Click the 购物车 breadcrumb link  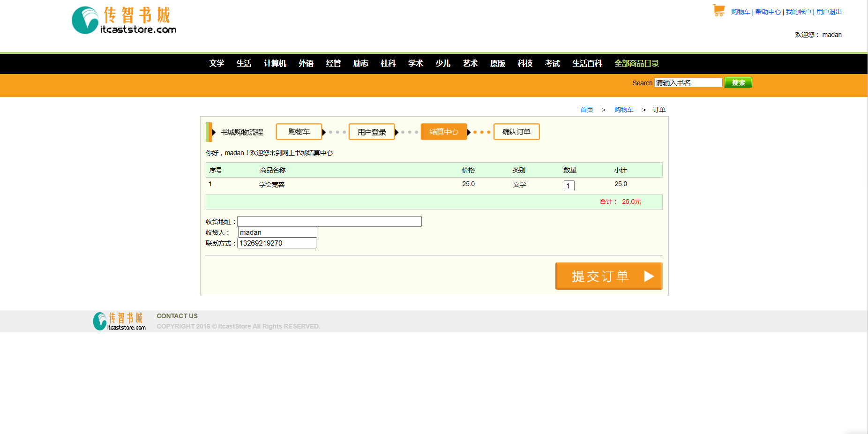pyautogui.click(x=624, y=110)
